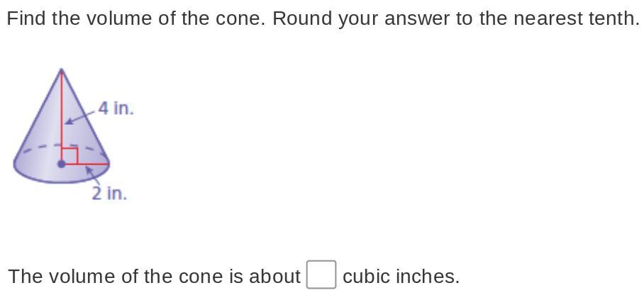Click the volume answer input box
Viewport: 644px width, 300px height.
point(321,274)
